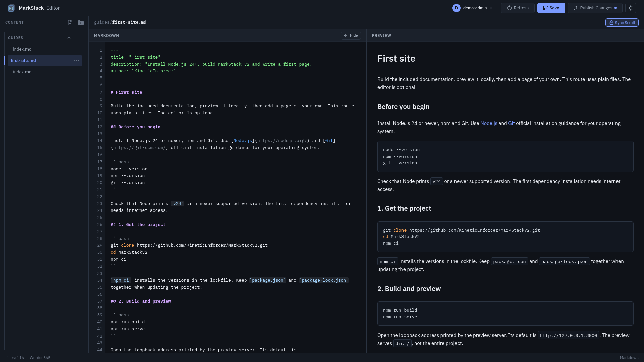The image size is (644, 362).
Task: Click the Node.js link in preview
Action: 489,123
